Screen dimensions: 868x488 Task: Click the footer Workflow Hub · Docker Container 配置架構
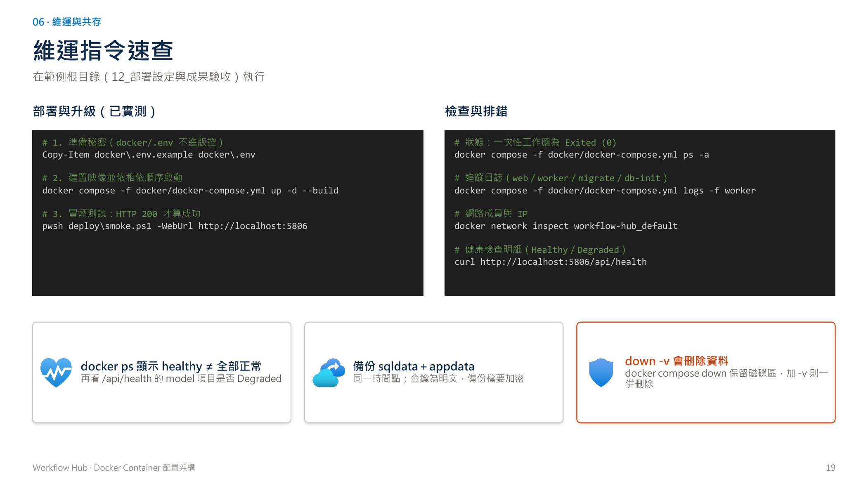(114, 468)
